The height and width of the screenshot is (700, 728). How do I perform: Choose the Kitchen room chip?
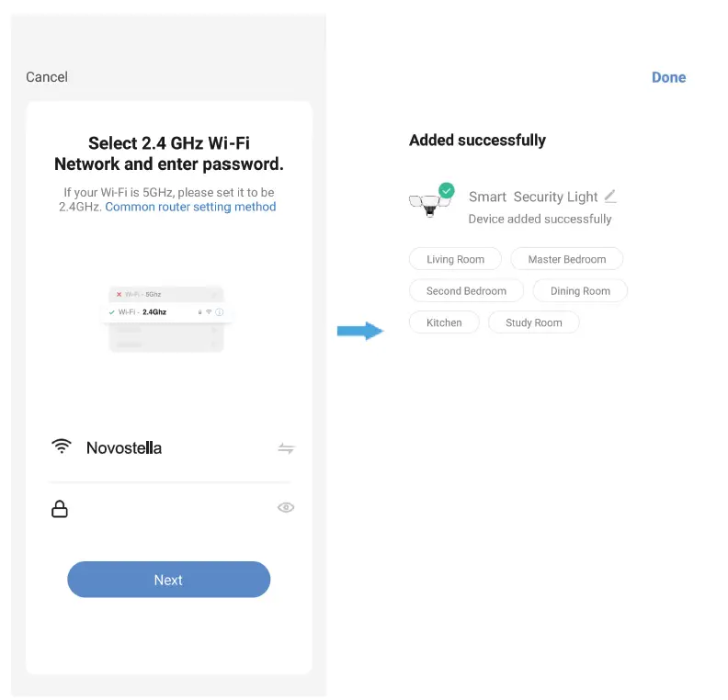coord(444,322)
